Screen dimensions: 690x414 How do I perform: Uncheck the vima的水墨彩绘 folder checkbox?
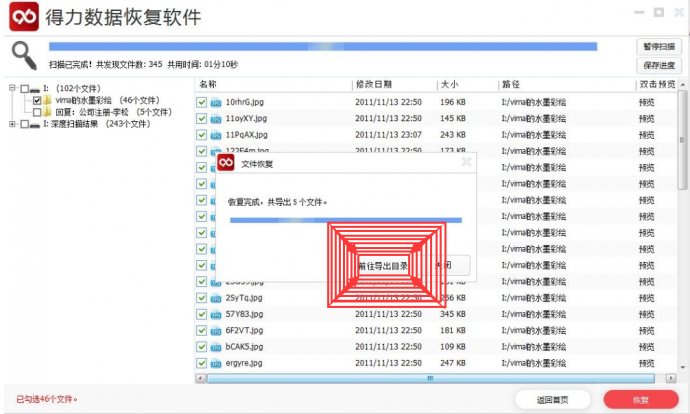[37, 100]
